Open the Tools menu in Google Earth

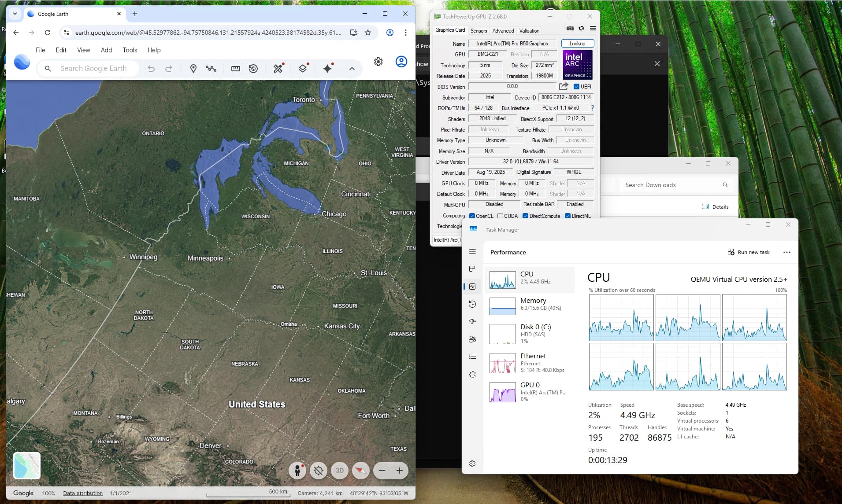point(130,50)
